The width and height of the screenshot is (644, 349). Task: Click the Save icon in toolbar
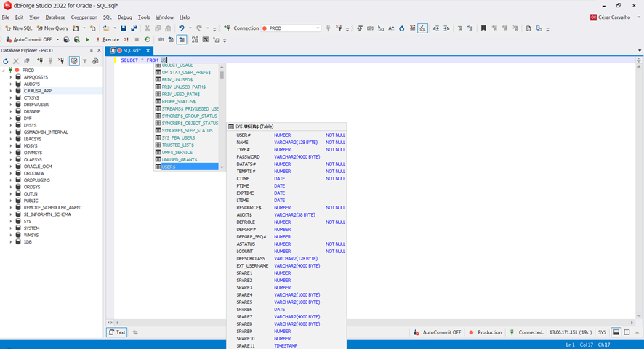tap(124, 28)
